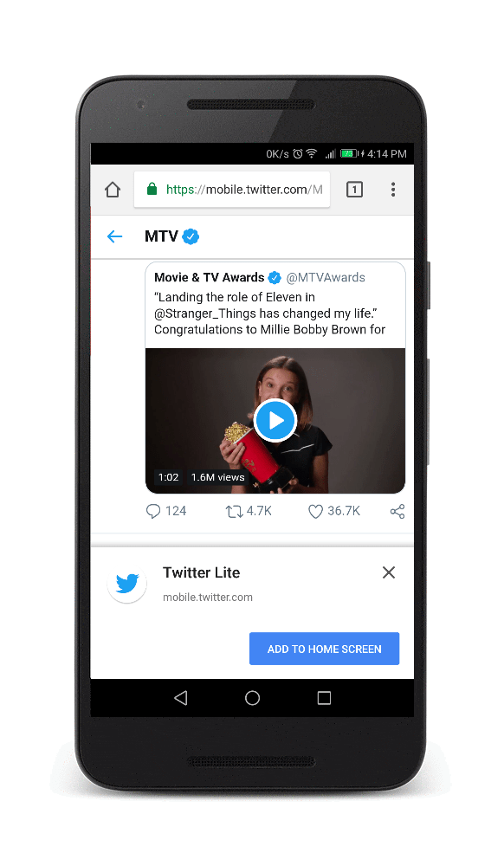Click the MTV verified badge
The width and height of the screenshot is (504, 866).
(x=191, y=236)
